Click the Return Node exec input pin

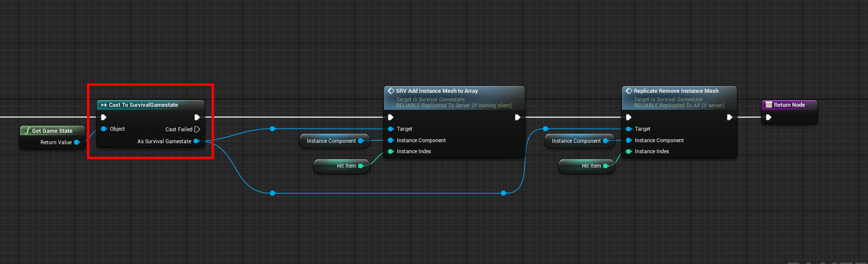click(768, 117)
